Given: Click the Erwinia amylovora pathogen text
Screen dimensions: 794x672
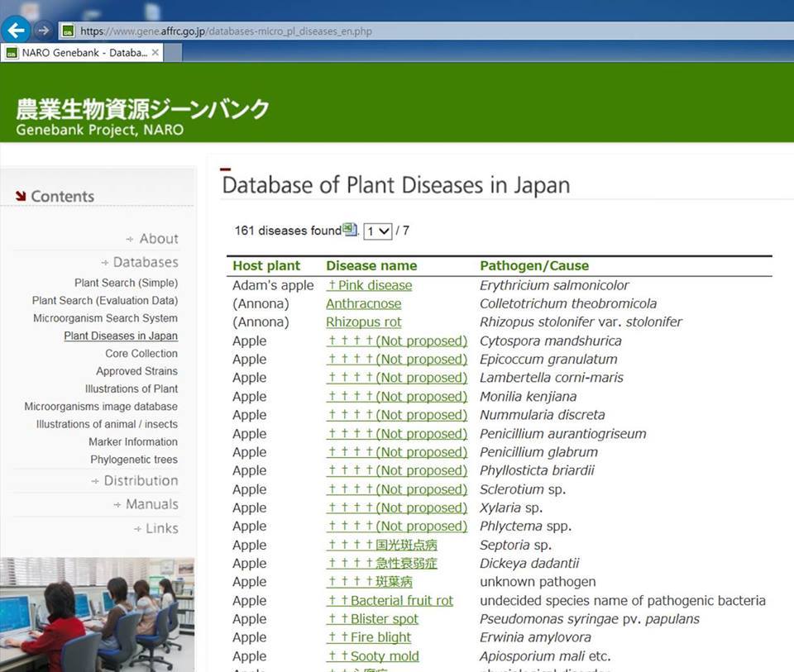Looking at the screenshot, I should tap(535, 637).
